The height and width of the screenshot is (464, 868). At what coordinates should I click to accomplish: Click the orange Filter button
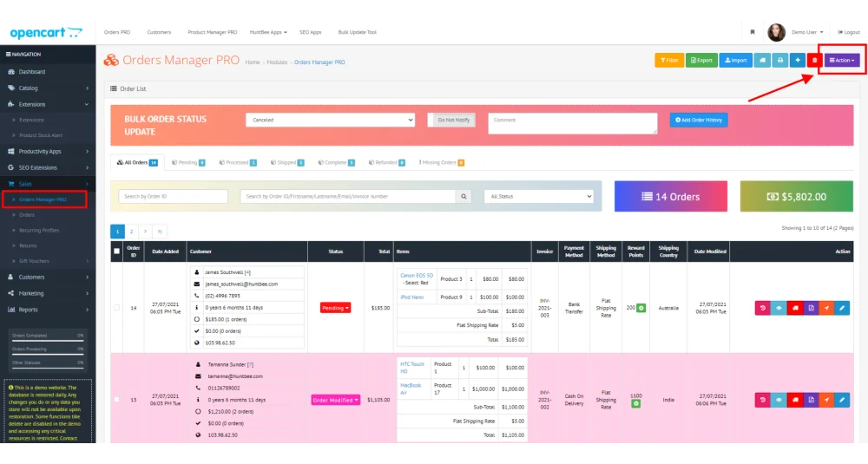pyautogui.click(x=668, y=61)
